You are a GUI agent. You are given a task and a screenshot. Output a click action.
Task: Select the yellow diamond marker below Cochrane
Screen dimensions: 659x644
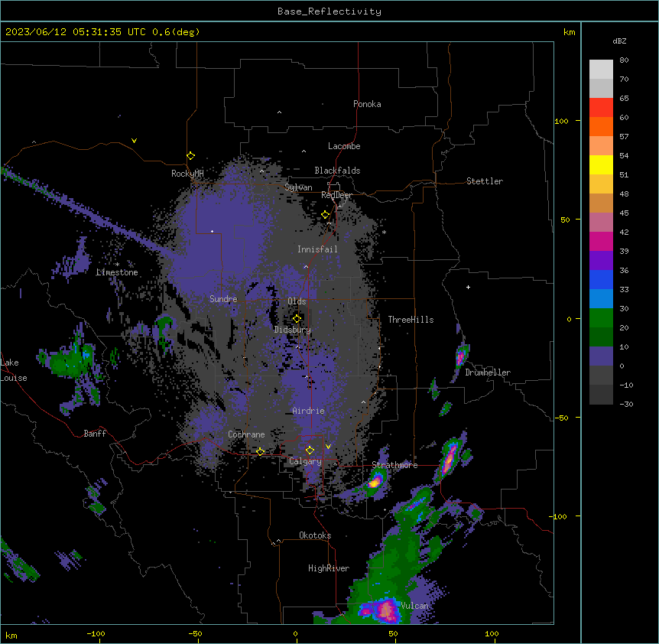click(x=260, y=452)
